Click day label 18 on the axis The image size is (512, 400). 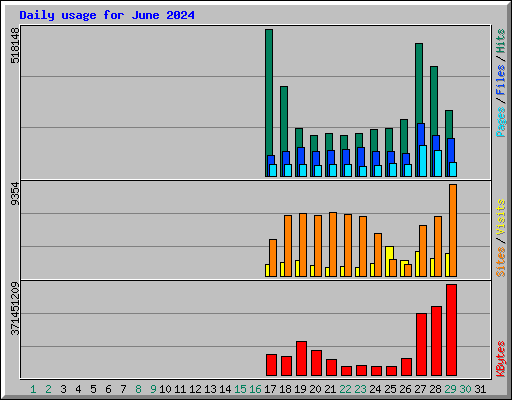[285, 389]
